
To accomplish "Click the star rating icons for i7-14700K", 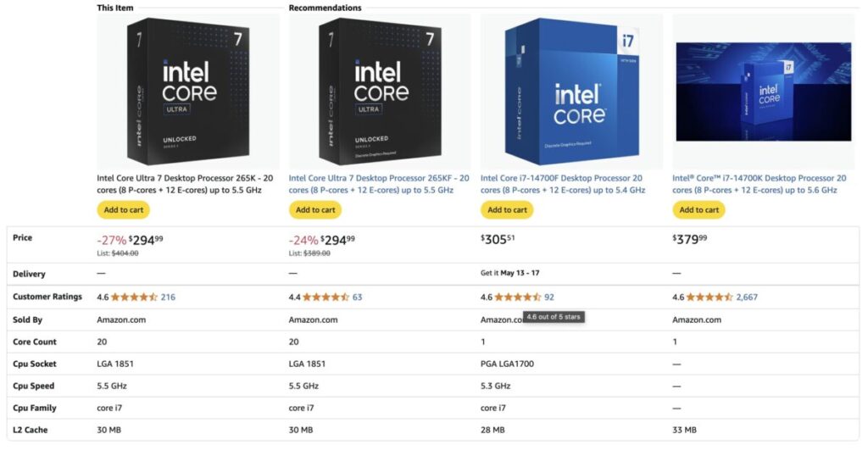I will (x=709, y=298).
